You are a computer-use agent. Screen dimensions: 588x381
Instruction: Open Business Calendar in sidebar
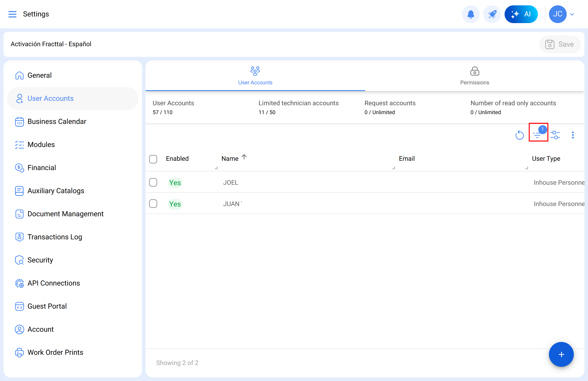(57, 121)
